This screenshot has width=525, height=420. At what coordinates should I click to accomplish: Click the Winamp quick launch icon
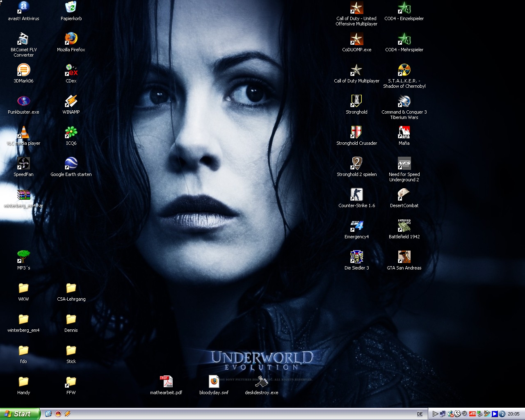point(68,414)
